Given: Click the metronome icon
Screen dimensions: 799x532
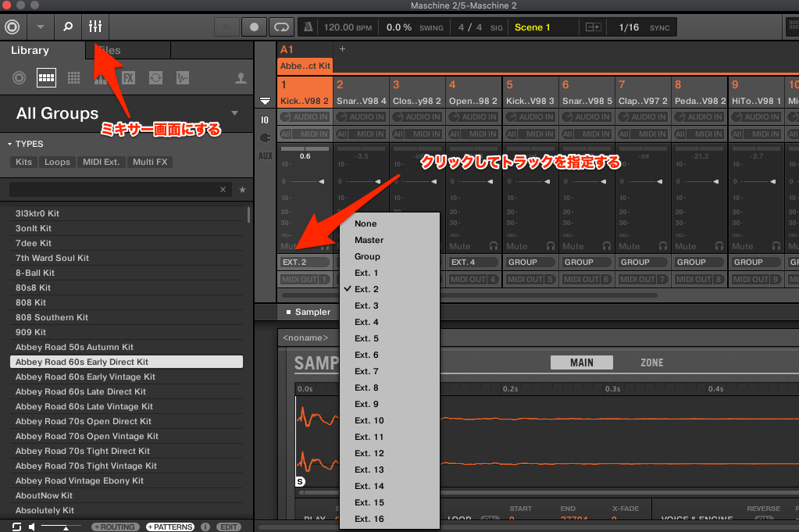Looking at the screenshot, I should 309,27.
